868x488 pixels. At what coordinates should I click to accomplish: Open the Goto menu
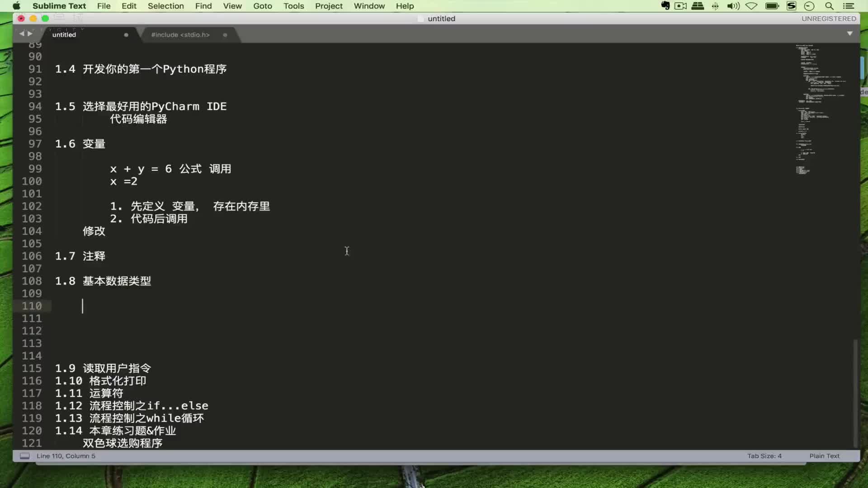[263, 6]
